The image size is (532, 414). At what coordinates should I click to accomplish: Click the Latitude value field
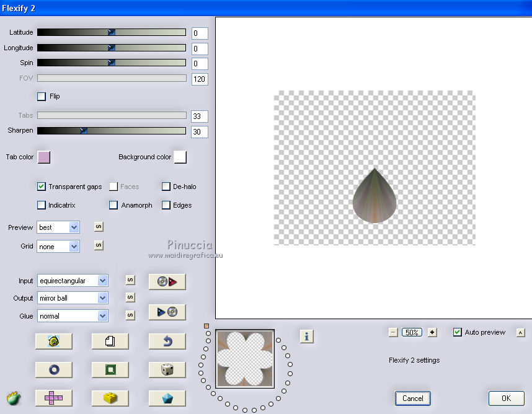click(200, 33)
